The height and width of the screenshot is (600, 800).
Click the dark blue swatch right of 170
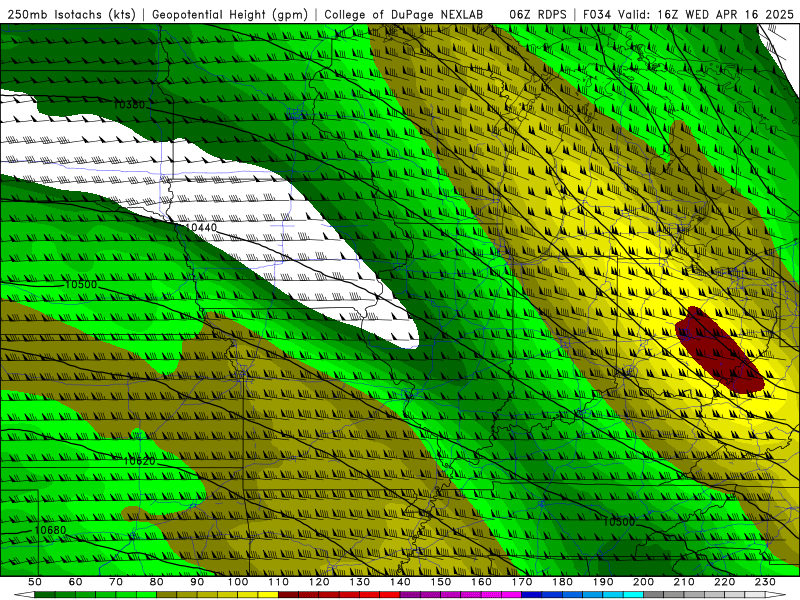click(532, 595)
